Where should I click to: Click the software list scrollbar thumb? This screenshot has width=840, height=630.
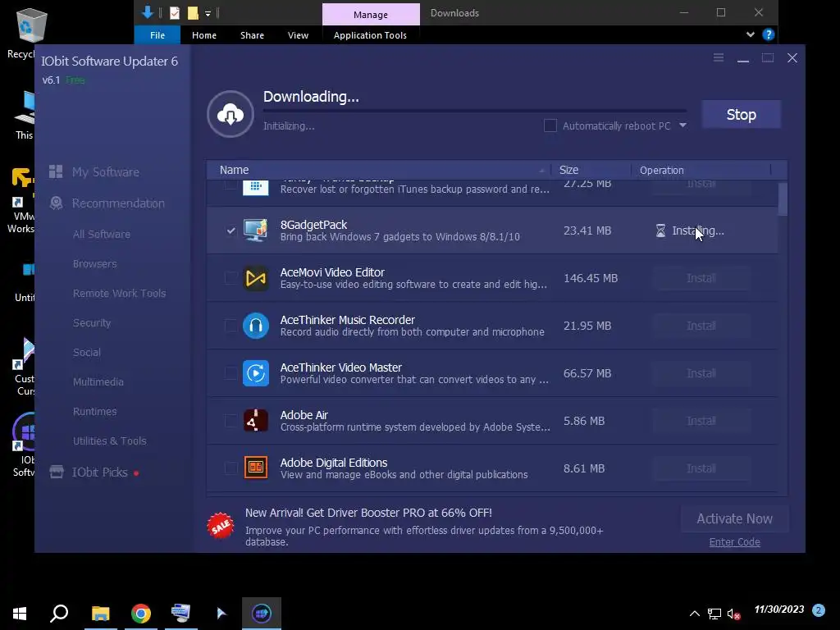(783, 199)
